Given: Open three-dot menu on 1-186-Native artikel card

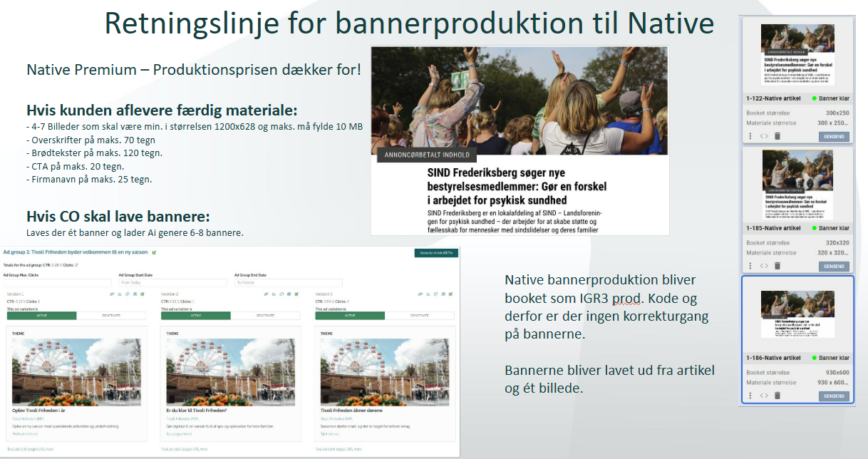Looking at the screenshot, I should (x=750, y=395).
